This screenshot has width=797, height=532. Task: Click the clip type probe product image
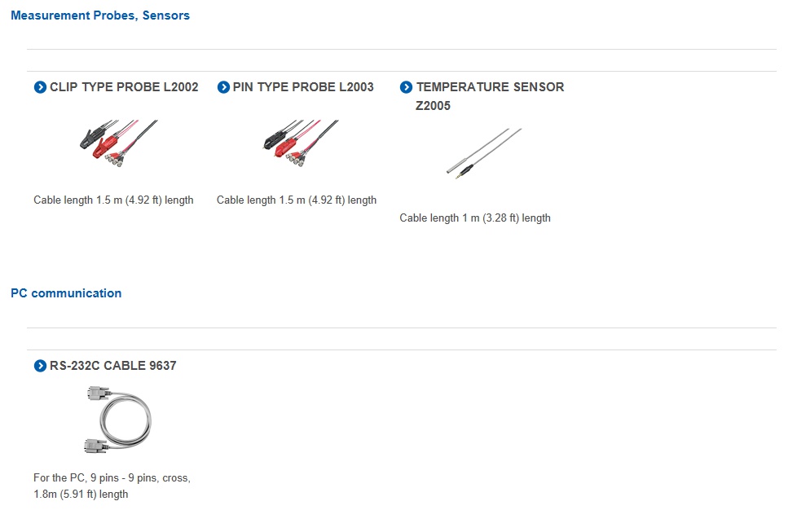[119, 143]
